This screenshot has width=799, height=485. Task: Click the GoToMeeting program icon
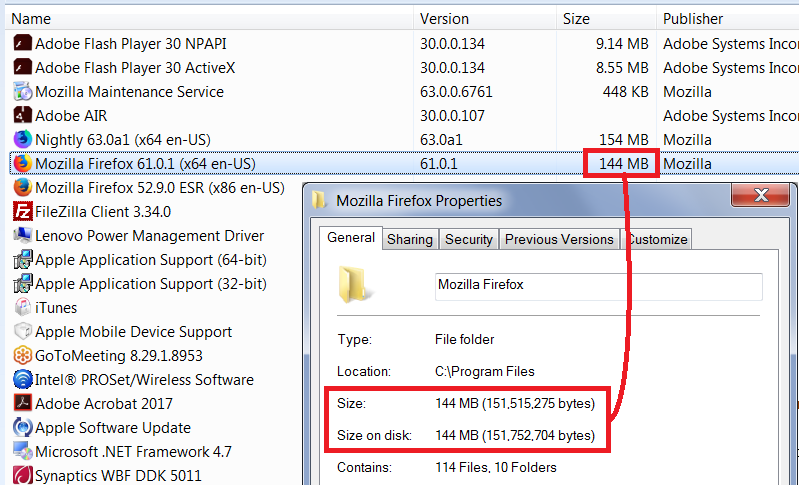(x=22, y=355)
